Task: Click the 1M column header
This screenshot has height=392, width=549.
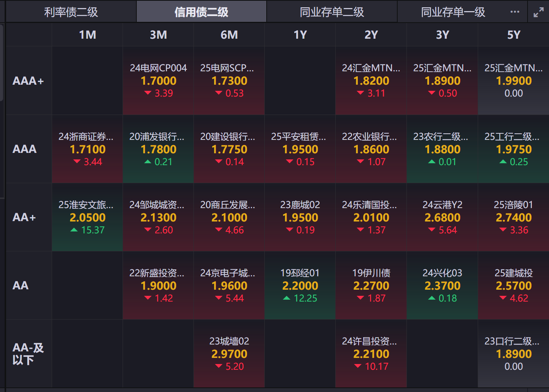Action: pyautogui.click(x=87, y=35)
